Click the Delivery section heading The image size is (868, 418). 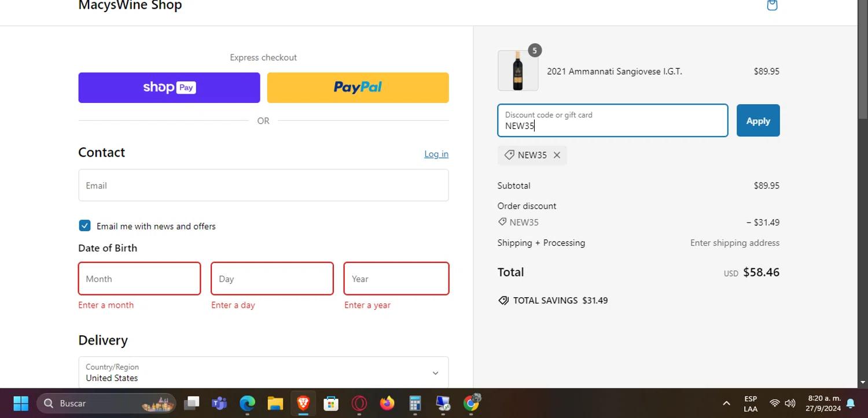[103, 340]
